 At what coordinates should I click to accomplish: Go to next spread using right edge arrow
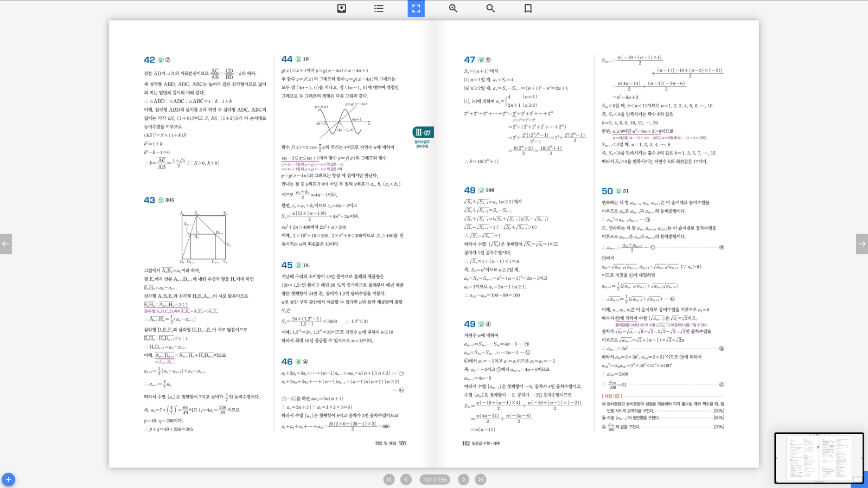point(861,244)
